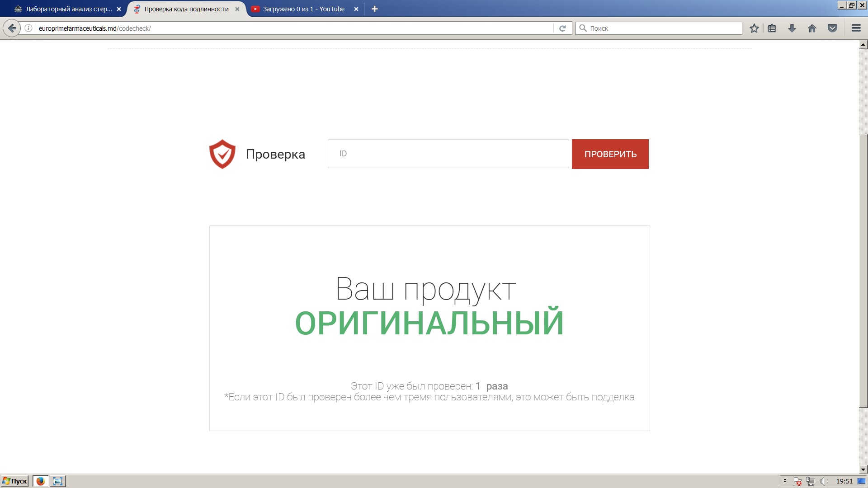This screenshot has height=488, width=868.
Task: Open the bookmarks list icon
Action: [772, 28]
